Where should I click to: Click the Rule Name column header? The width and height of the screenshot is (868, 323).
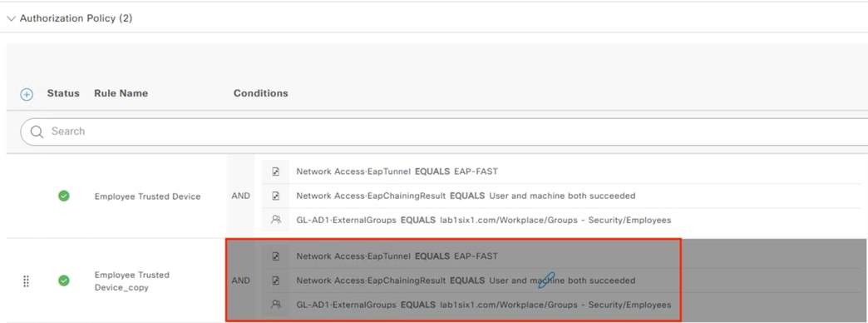click(x=121, y=93)
